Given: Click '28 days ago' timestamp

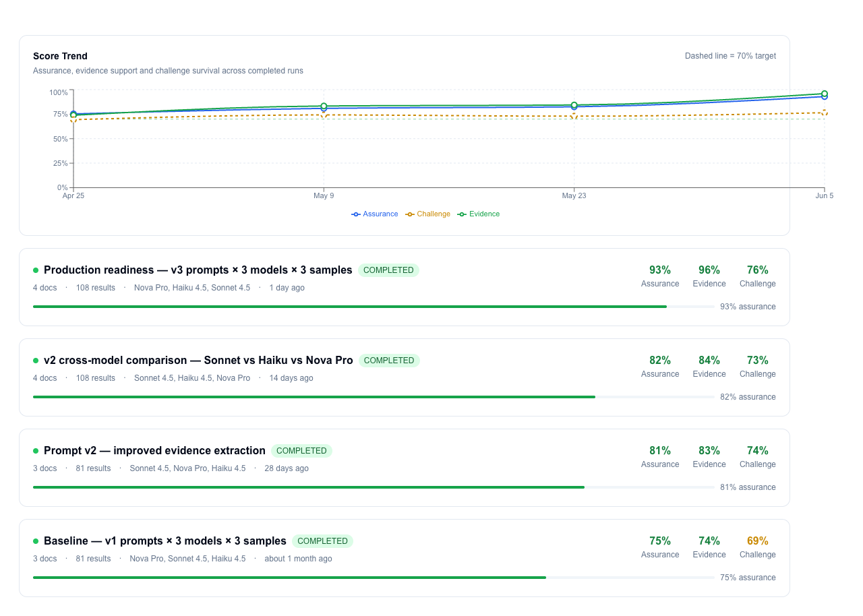Looking at the screenshot, I should tap(287, 468).
